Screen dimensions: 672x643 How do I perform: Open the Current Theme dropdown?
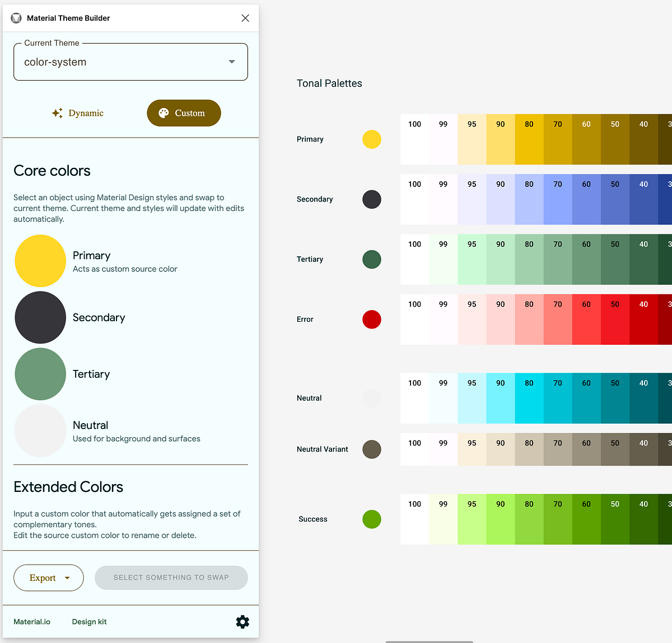coord(130,62)
